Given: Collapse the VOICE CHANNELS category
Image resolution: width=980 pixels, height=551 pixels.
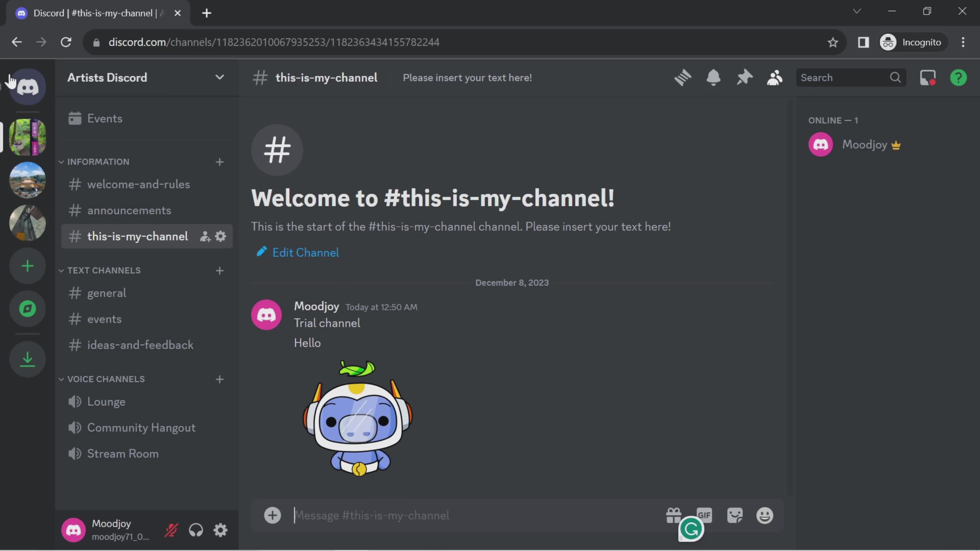Looking at the screenshot, I should click(x=102, y=379).
